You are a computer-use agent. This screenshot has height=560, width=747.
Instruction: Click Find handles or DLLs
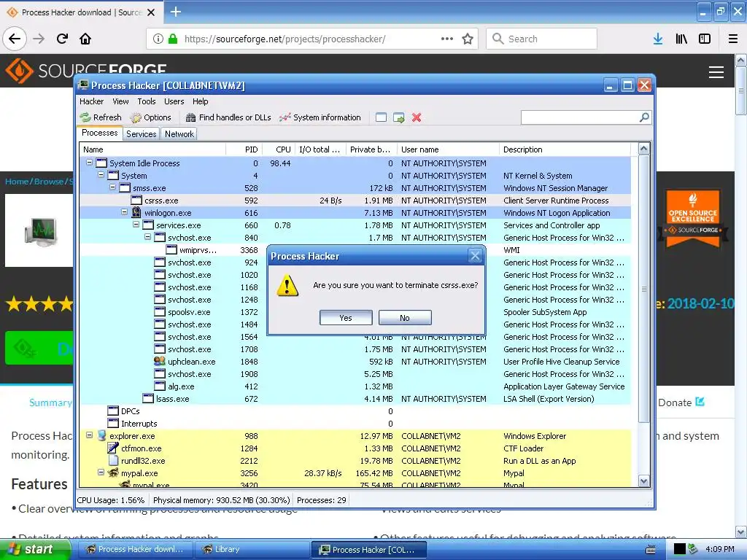click(228, 117)
